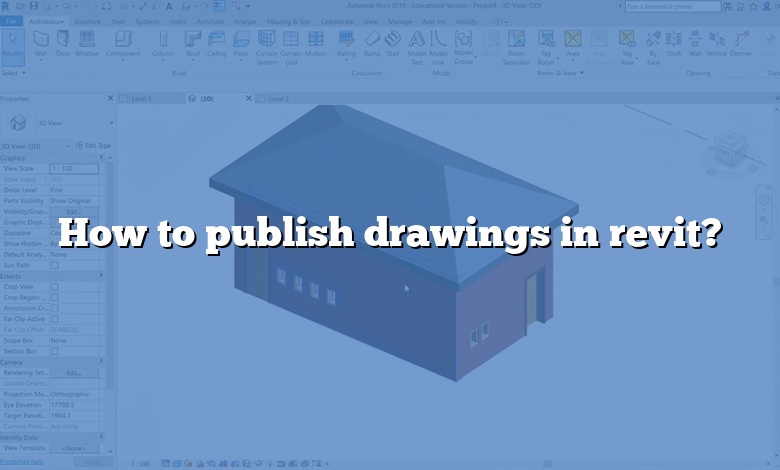Activate the Model Line tool

[438, 48]
